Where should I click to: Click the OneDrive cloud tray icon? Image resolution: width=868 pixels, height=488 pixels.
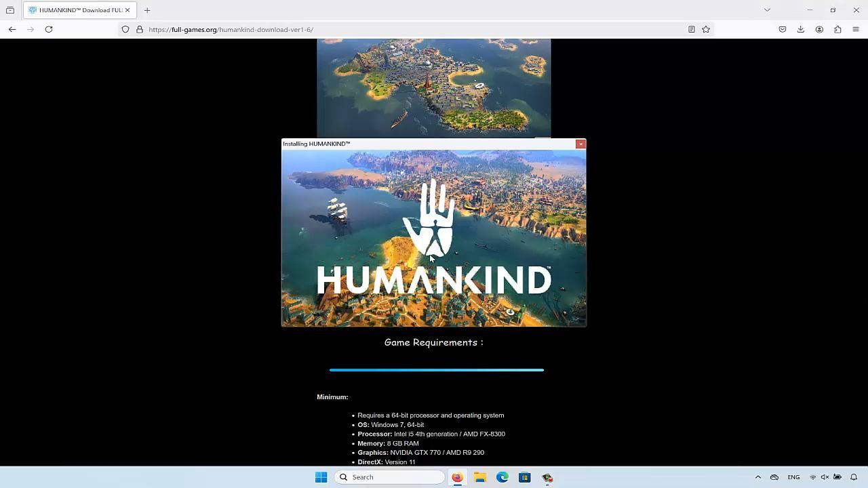click(x=774, y=477)
